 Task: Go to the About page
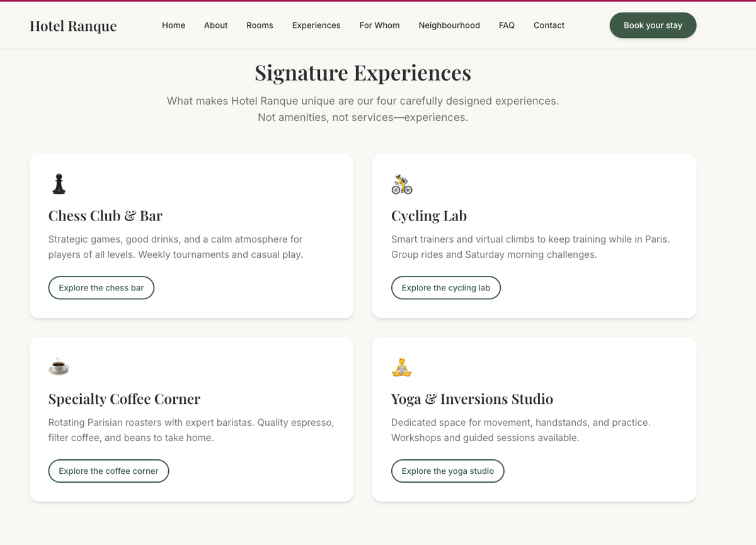pyautogui.click(x=215, y=25)
